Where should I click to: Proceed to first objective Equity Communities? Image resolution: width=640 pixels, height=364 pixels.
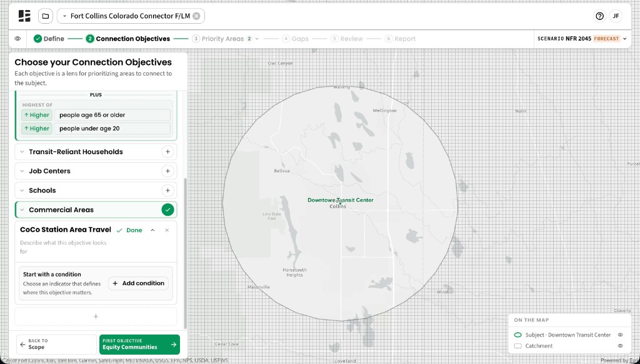click(139, 345)
